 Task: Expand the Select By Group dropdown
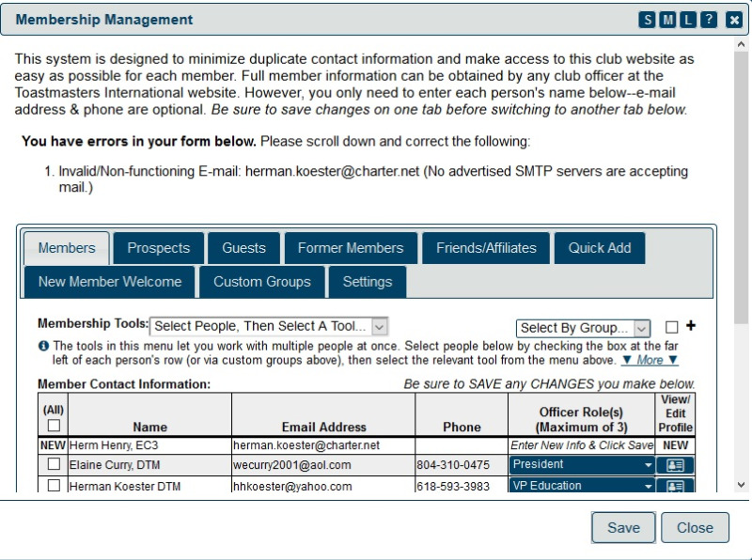(x=583, y=328)
